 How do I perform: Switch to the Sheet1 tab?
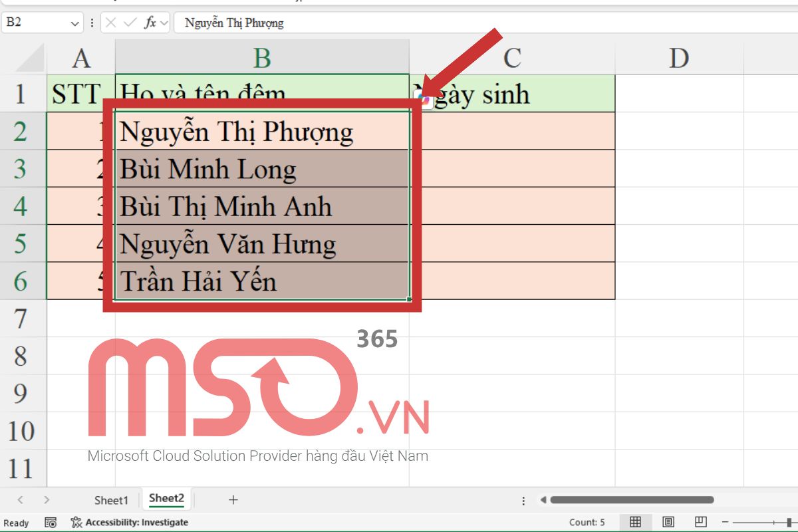pyautogui.click(x=111, y=500)
